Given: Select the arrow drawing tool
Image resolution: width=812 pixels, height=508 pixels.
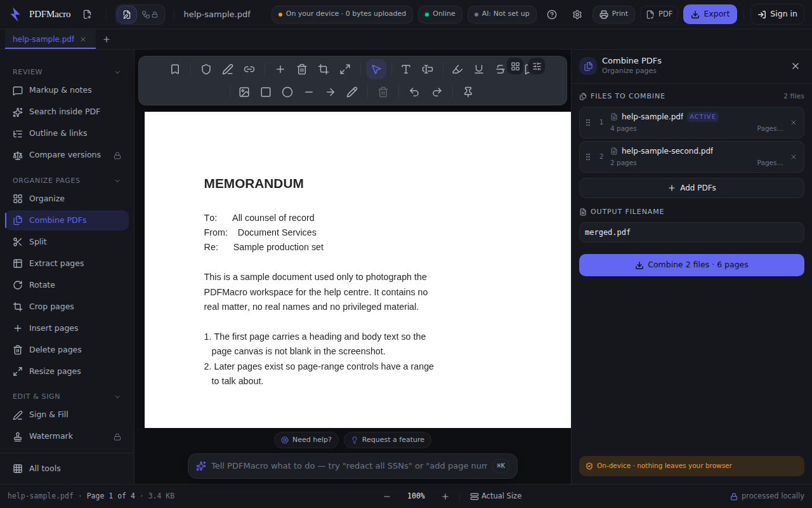Looking at the screenshot, I should [331, 92].
